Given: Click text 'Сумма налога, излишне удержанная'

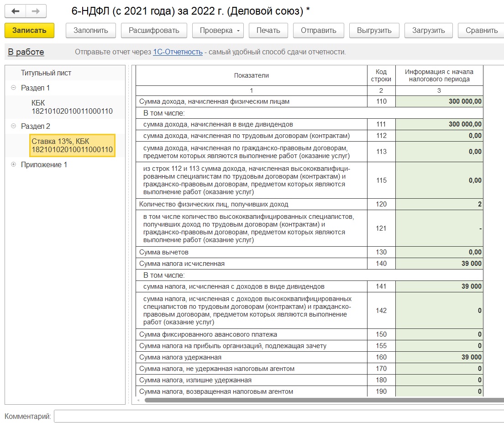Looking at the screenshot, I should click(x=195, y=380).
